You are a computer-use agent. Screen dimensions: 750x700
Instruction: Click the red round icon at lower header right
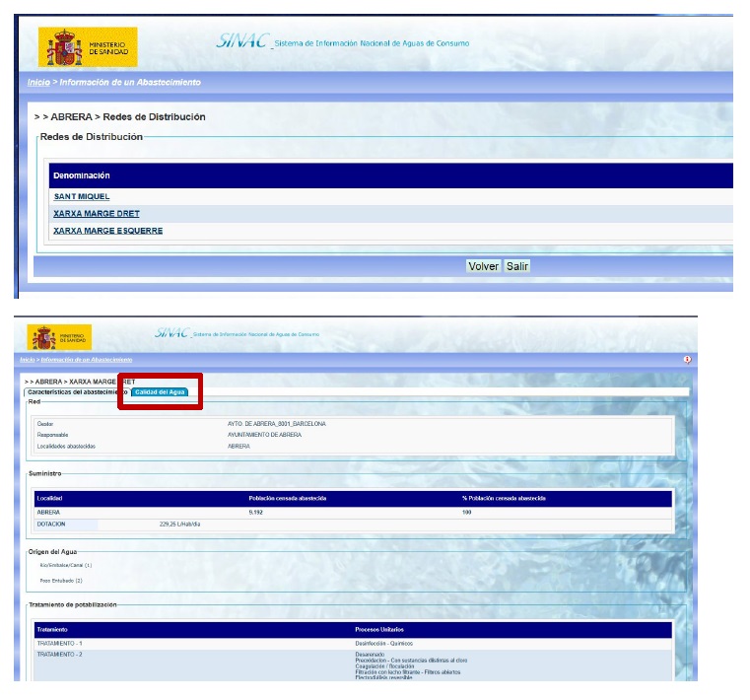(686, 360)
